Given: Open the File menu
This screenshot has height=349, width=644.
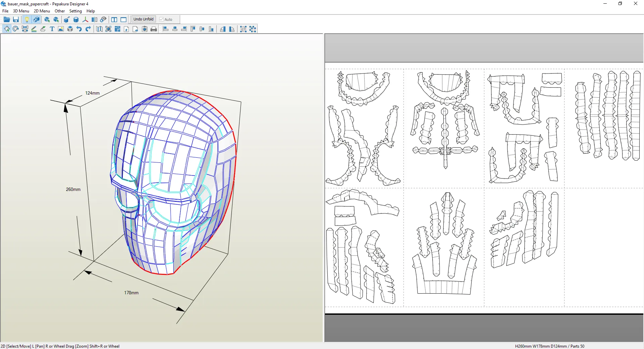Looking at the screenshot, I should point(5,11).
